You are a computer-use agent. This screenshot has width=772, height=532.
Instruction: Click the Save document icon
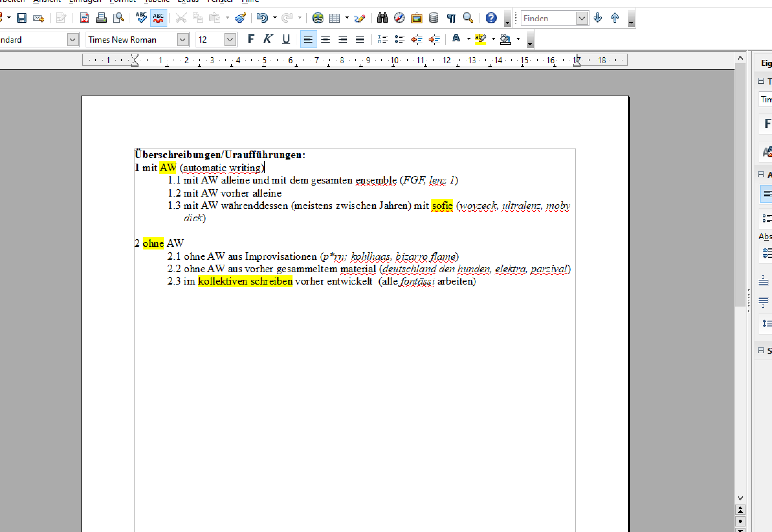pyautogui.click(x=22, y=18)
